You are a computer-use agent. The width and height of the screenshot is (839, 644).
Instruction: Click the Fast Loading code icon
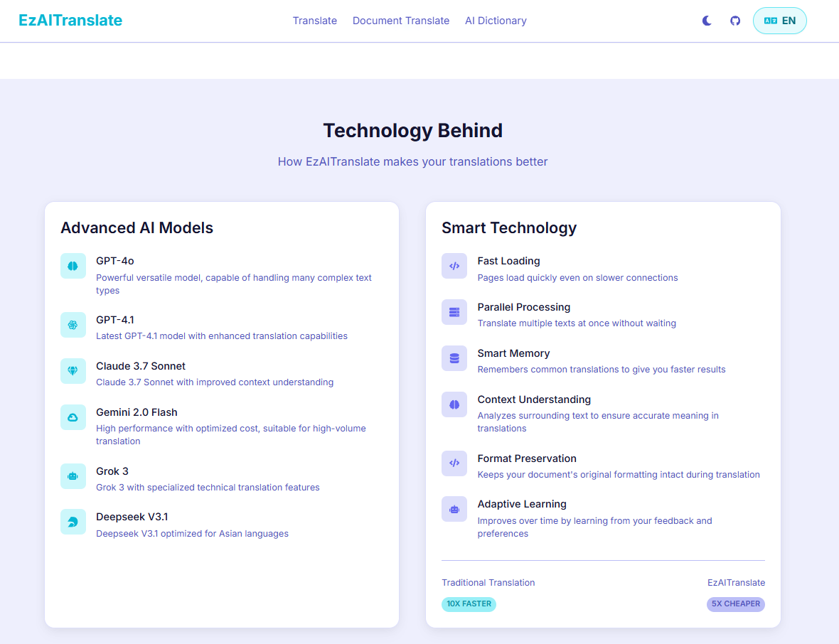click(x=454, y=266)
